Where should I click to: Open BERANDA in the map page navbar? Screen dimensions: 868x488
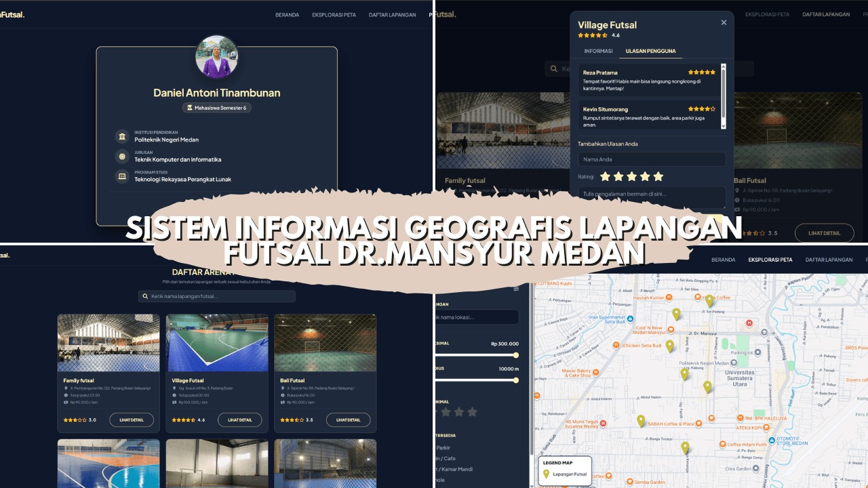(x=724, y=260)
